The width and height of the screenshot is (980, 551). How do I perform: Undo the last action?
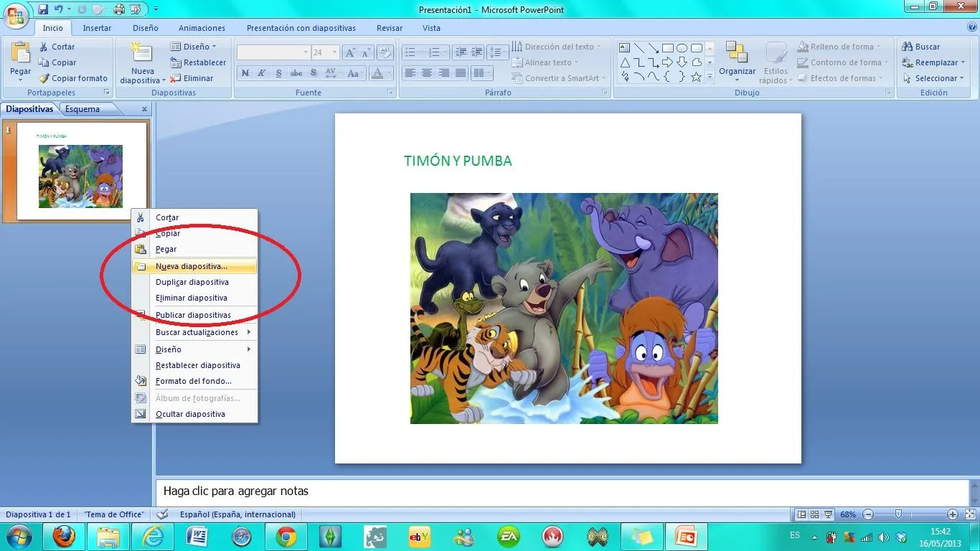pos(60,9)
